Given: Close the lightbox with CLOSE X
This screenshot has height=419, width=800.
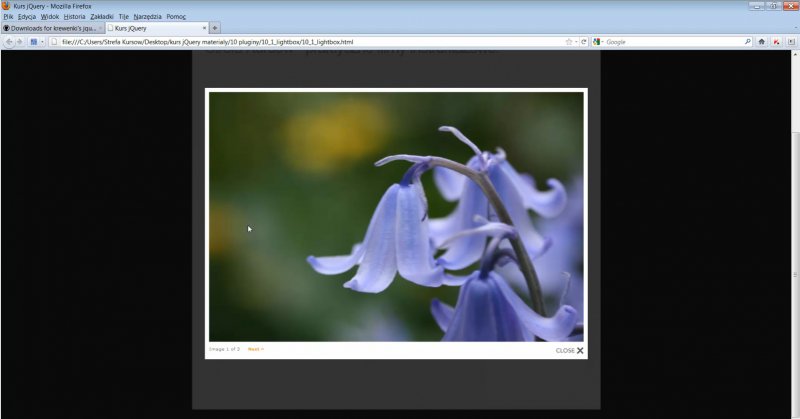Looking at the screenshot, I should pyautogui.click(x=569, y=351).
